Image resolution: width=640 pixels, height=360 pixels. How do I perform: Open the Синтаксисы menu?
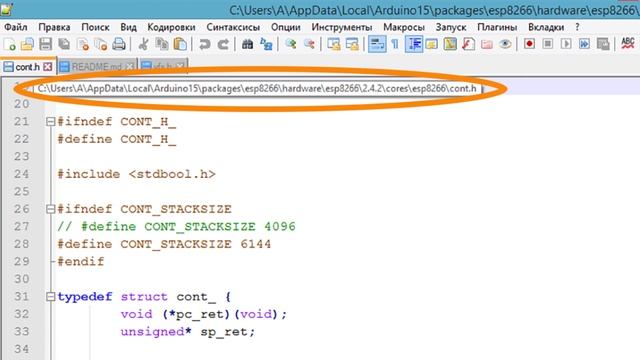(233, 27)
